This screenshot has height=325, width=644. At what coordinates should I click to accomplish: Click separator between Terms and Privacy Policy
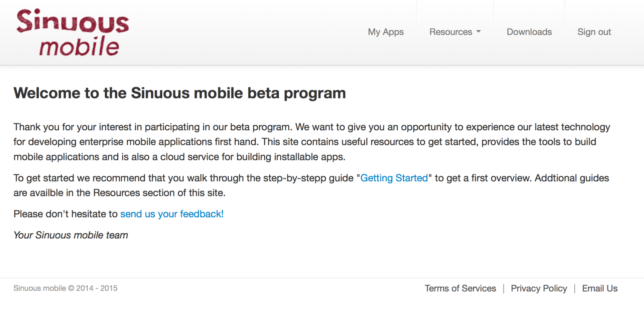click(x=504, y=289)
